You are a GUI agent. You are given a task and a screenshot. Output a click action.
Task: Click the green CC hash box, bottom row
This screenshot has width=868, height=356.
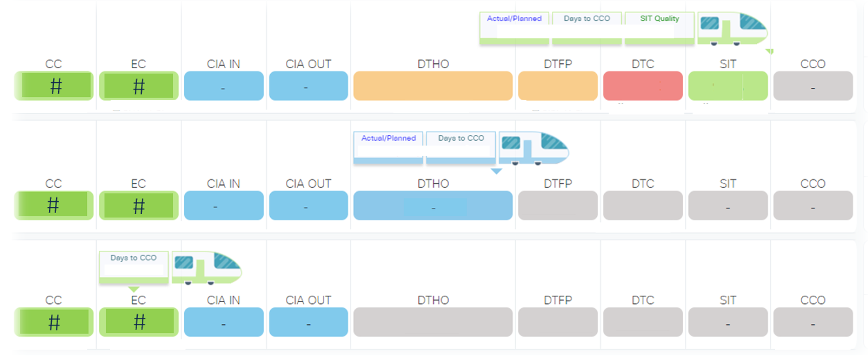(x=54, y=322)
